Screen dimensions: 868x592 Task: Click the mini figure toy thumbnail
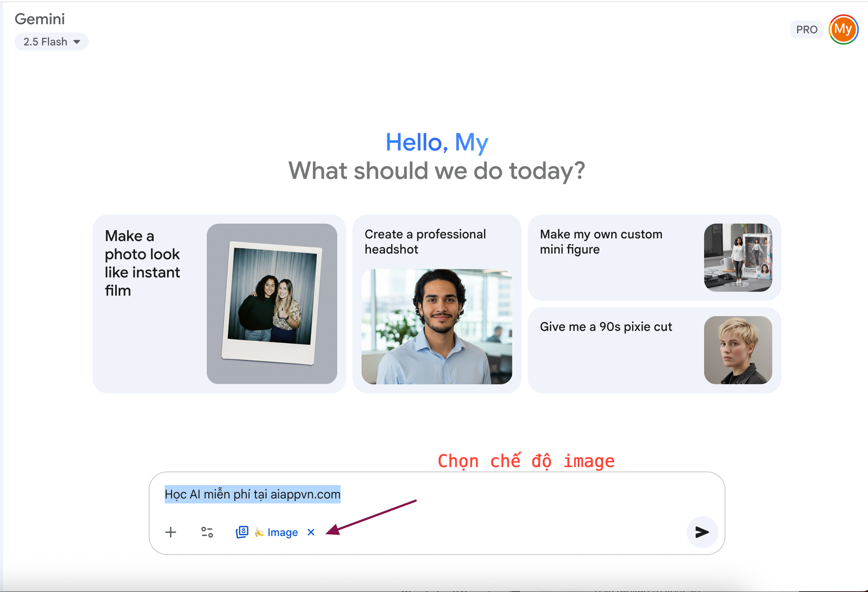pyautogui.click(x=738, y=258)
